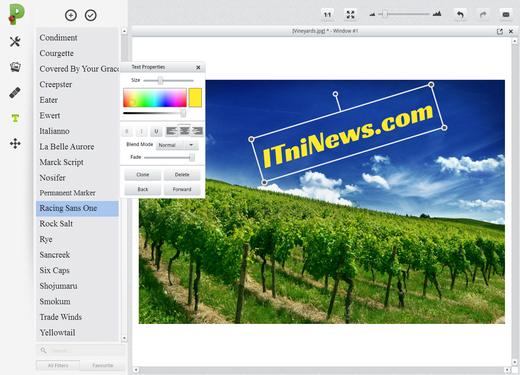This screenshot has width=520, height=375.
Task: Select the Creepster font
Action: tap(77, 84)
